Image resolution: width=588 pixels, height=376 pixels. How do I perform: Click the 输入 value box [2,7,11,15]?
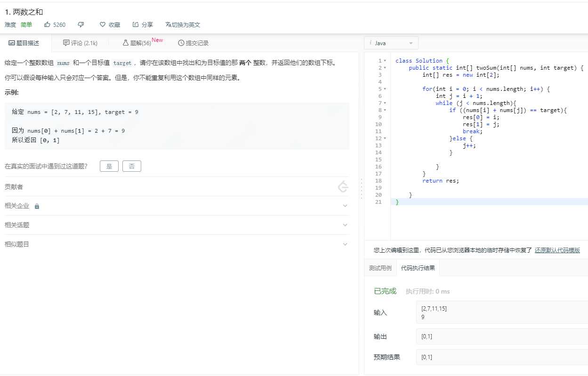[502, 312]
